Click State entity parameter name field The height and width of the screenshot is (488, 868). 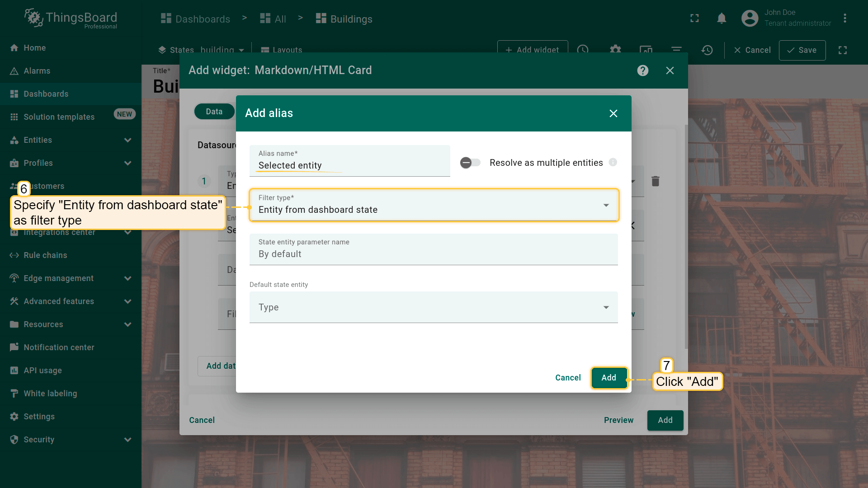[x=433, y=254]
